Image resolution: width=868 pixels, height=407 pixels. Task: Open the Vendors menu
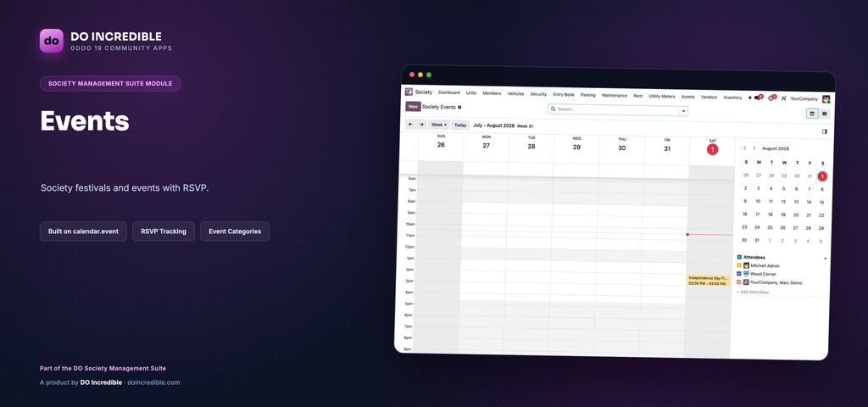click(x=709, y=97)
